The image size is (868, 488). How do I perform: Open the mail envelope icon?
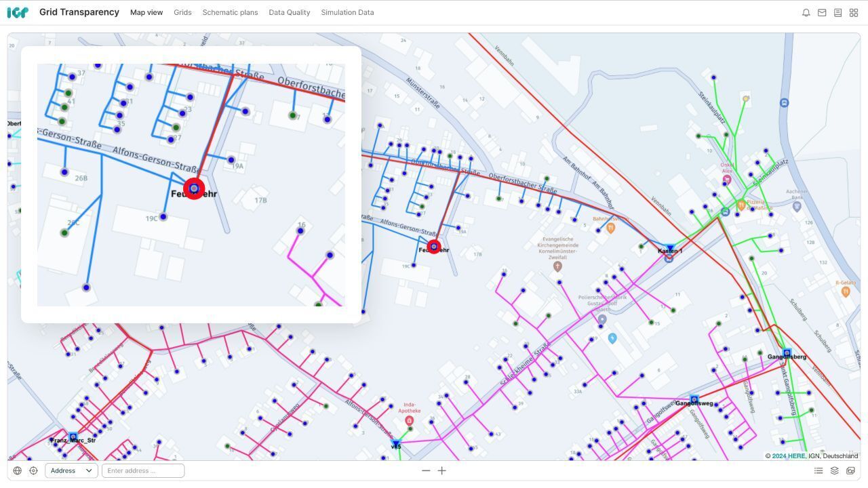[x=822, y=13]
